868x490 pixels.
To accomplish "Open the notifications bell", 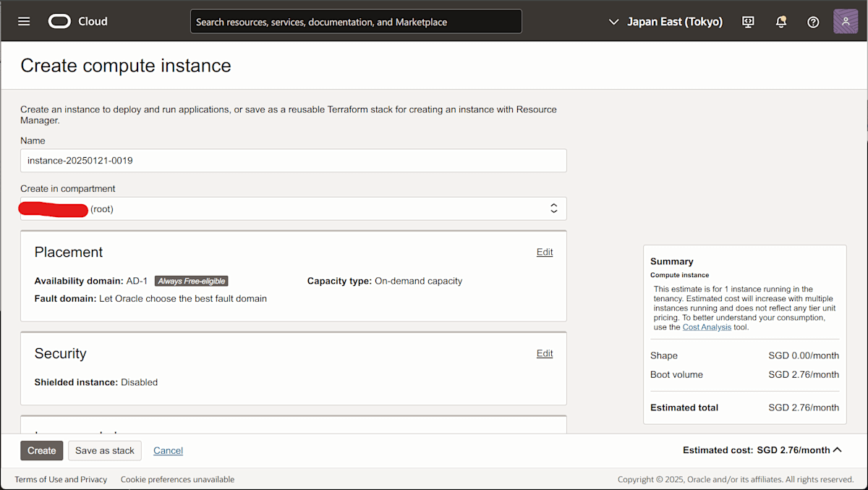I will 781,22.
